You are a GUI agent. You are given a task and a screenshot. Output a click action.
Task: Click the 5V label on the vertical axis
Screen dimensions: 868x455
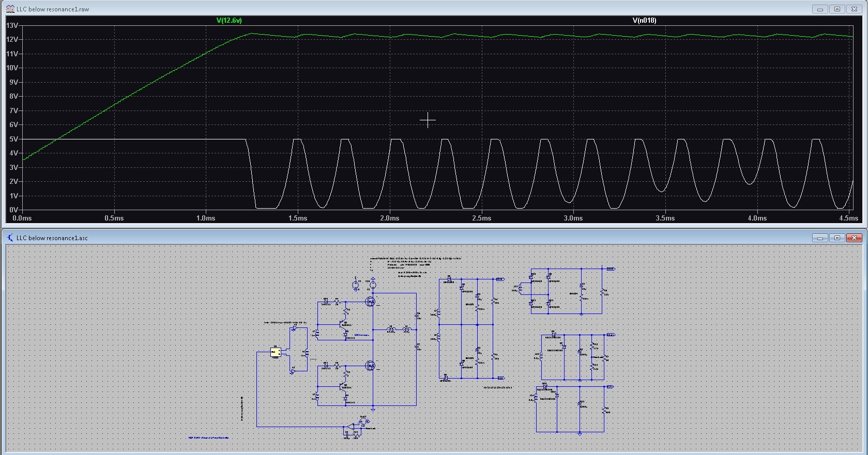tap(13, 139)
